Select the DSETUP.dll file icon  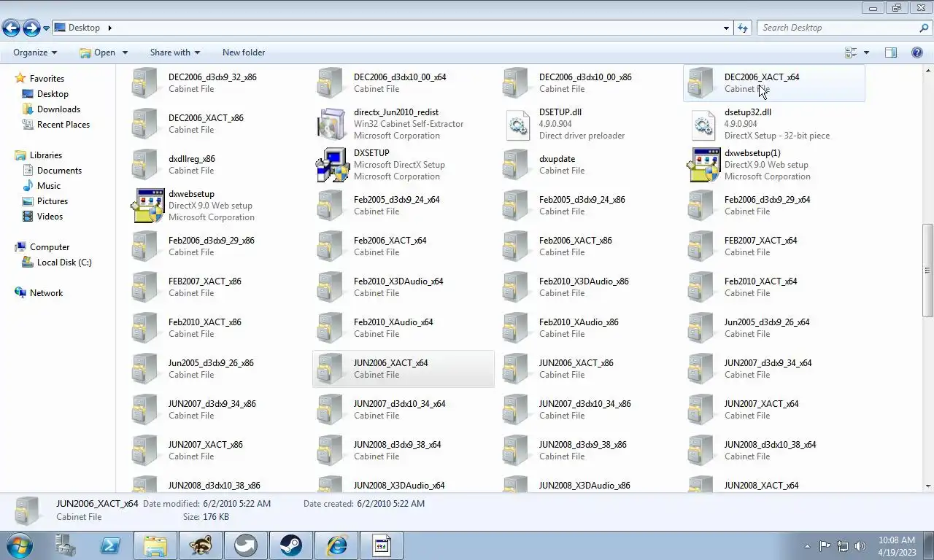pos(517,124)
